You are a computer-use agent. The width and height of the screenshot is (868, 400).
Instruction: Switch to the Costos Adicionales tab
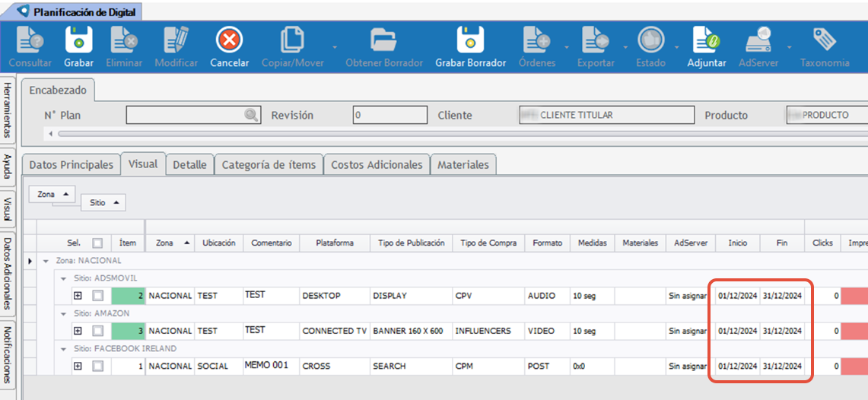(x=377, y=165)
